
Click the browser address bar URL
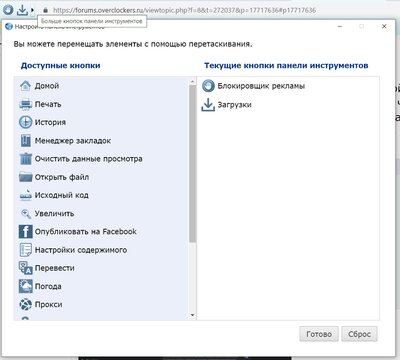tap(184, 10)
